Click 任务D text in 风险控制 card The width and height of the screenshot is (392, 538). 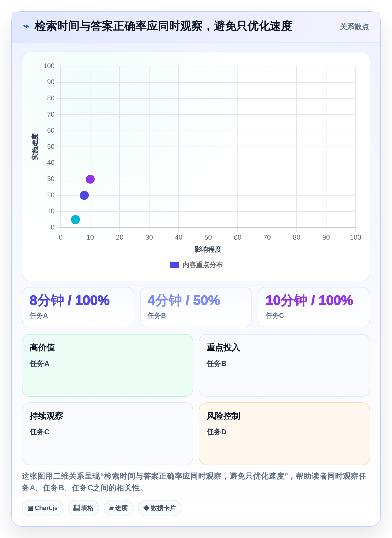click(216, 432)
